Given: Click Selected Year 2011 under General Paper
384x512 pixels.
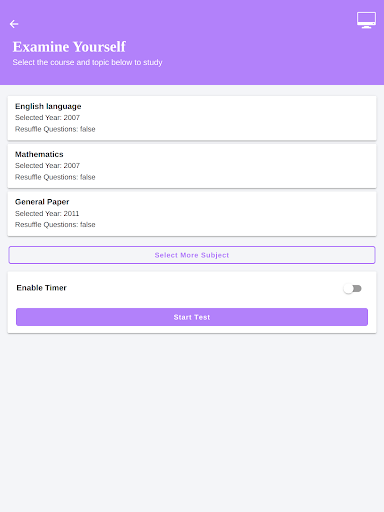Looking at the screenshot, I should pyautogui.click(x=47, y=213).
